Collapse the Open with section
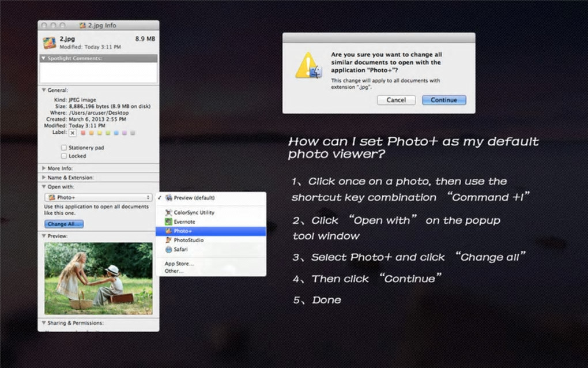This screenshot has height=368, width=588. [x=44, y=186]
